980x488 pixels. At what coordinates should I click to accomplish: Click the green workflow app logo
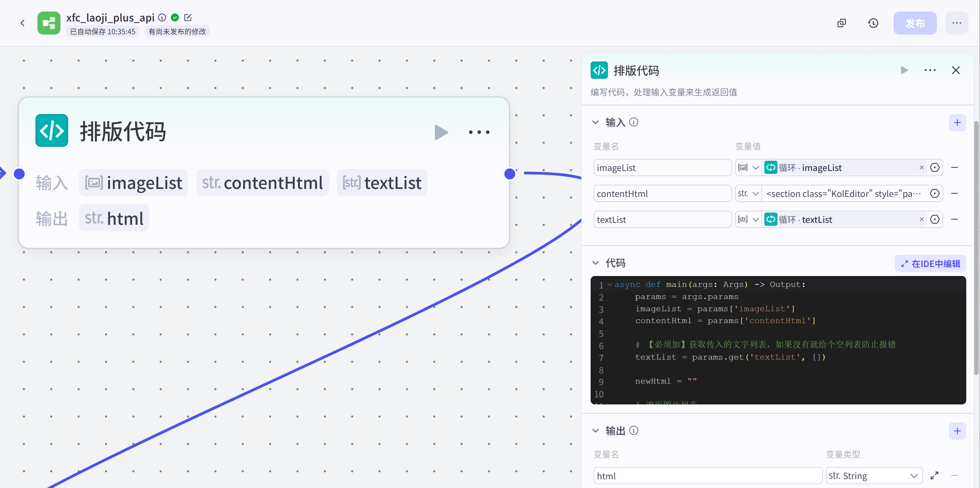pos(49,23)
